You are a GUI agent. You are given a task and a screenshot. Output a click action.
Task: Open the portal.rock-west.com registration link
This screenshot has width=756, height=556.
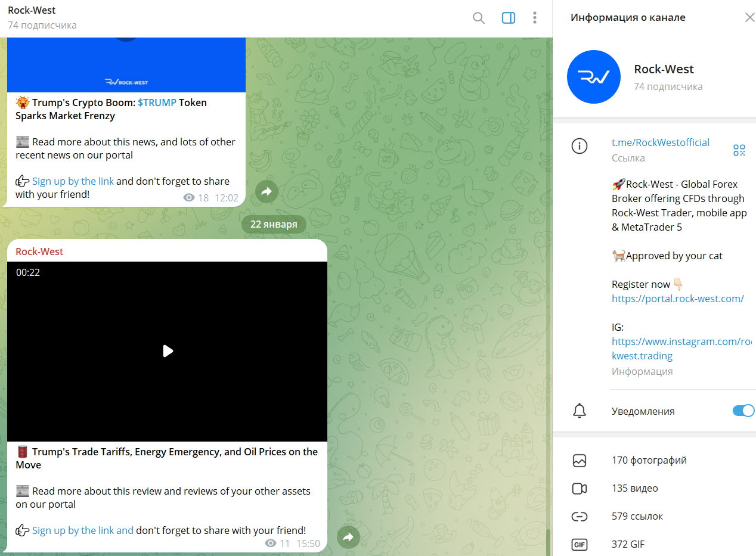[x=678, y=299]
